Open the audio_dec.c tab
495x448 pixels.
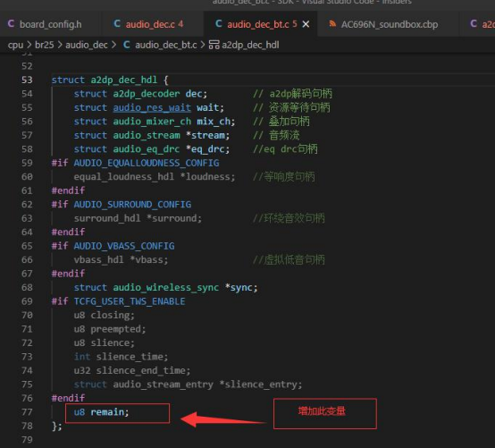148,24
